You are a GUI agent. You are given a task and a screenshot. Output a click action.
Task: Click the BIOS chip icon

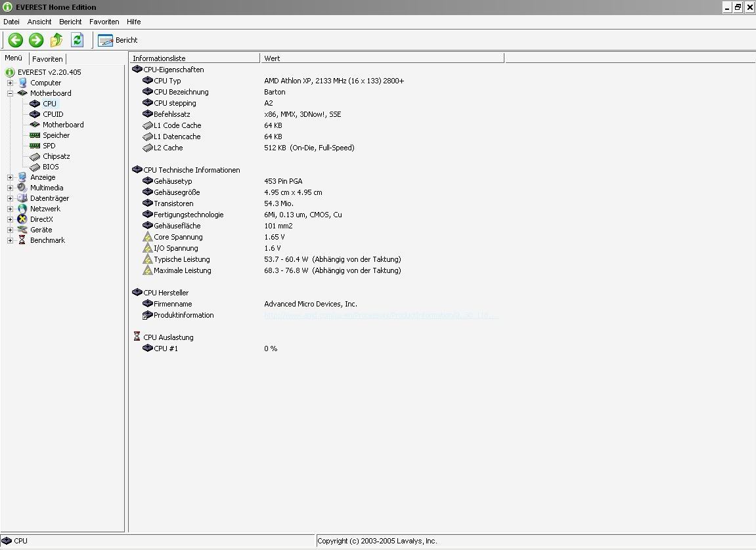pos(35,167)
